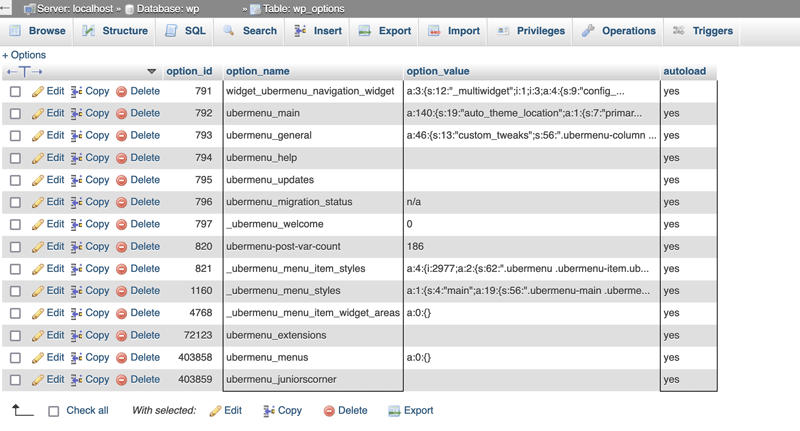Click the Database icon in breadcrumb
This screenshot has width=800, height=431.
130,9
